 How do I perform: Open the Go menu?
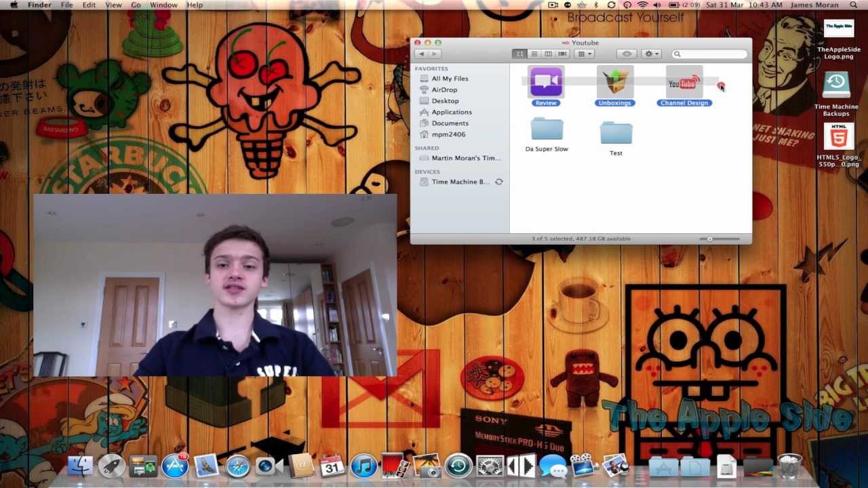(136, 5)
